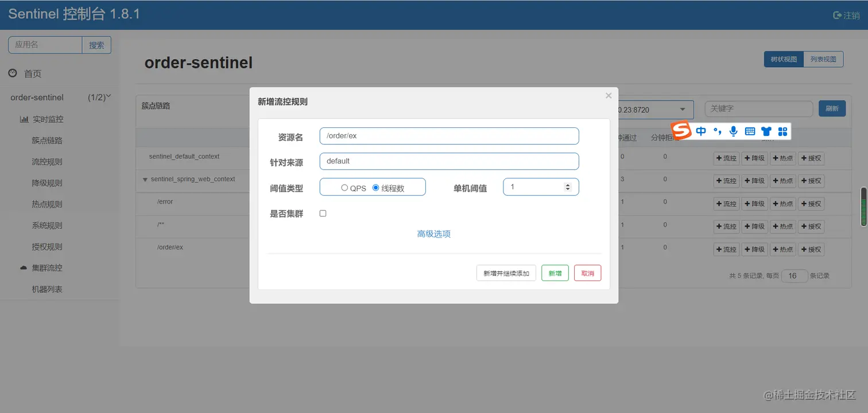Image resolution: width=868 pixels, height=413 pixels.
Task: Click the green indicator bar on the page's right edge
Action: pos(863,206)
